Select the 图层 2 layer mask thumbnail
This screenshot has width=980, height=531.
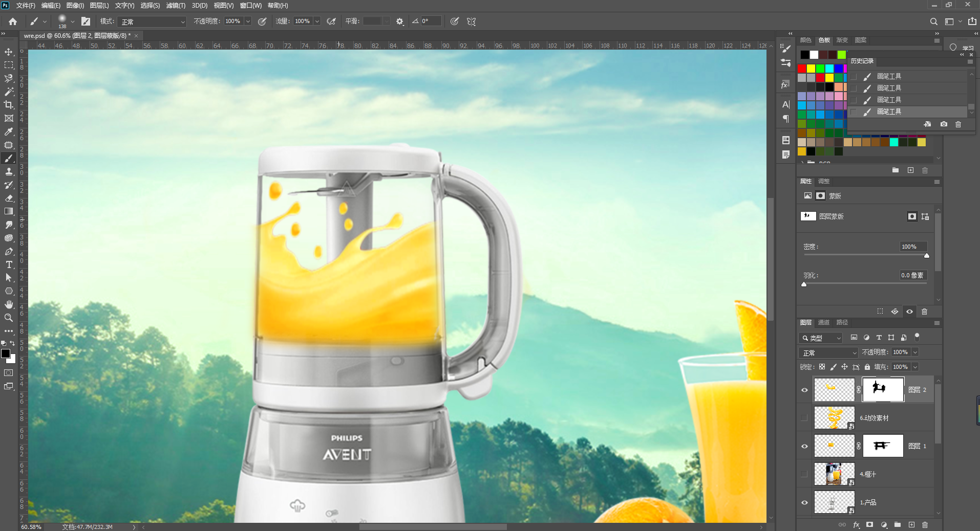point(883,390)
